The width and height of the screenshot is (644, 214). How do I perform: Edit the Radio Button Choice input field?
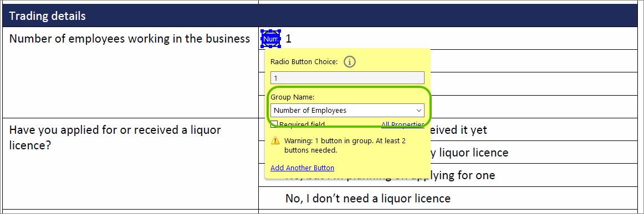[x=347, y=78]
